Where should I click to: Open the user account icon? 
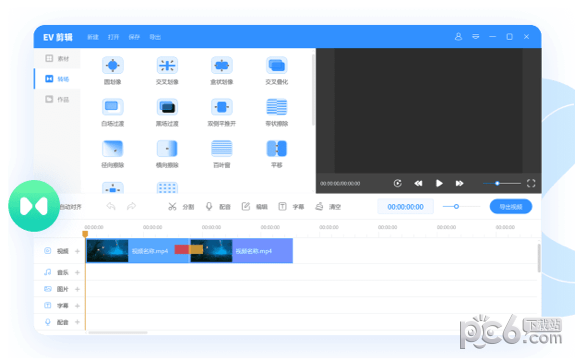click(x=458, y=37)
